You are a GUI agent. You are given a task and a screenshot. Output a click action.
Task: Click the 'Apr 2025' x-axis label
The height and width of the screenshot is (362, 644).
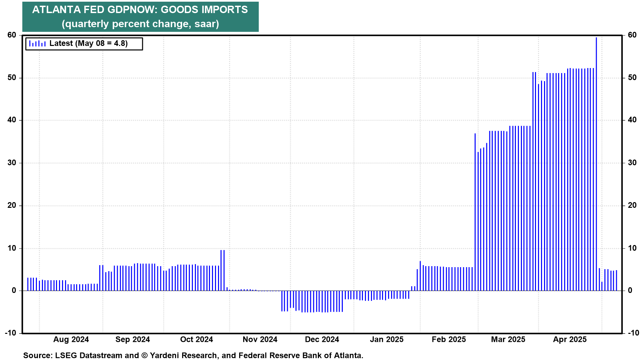pos(570,340)
